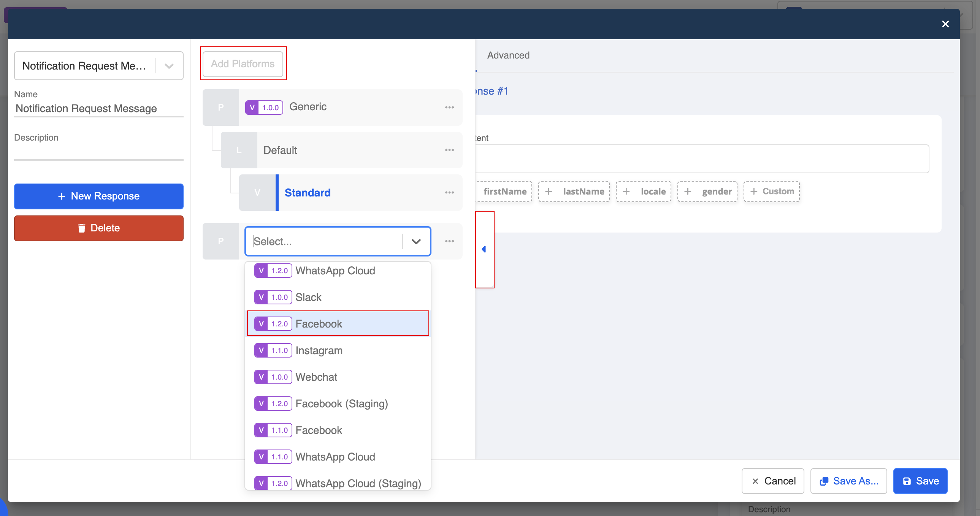Open the Default locale three-dot menu

[x=449, y=150]
